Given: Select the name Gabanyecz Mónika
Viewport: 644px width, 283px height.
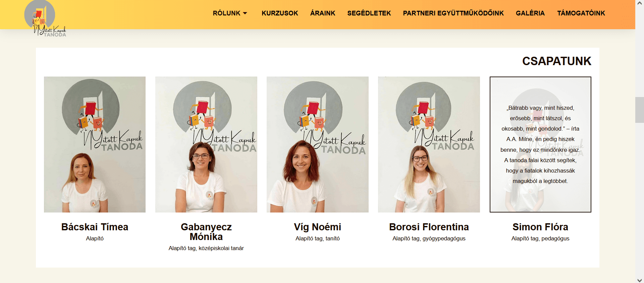Looking at the screenshot, I should click(x=206, y=232).
